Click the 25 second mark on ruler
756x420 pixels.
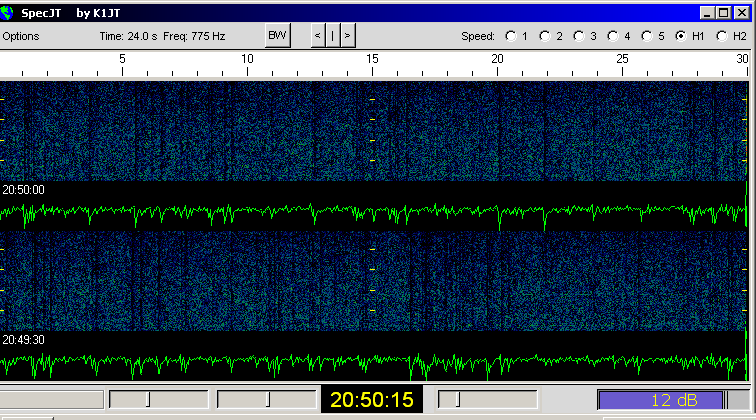point(622,59)
